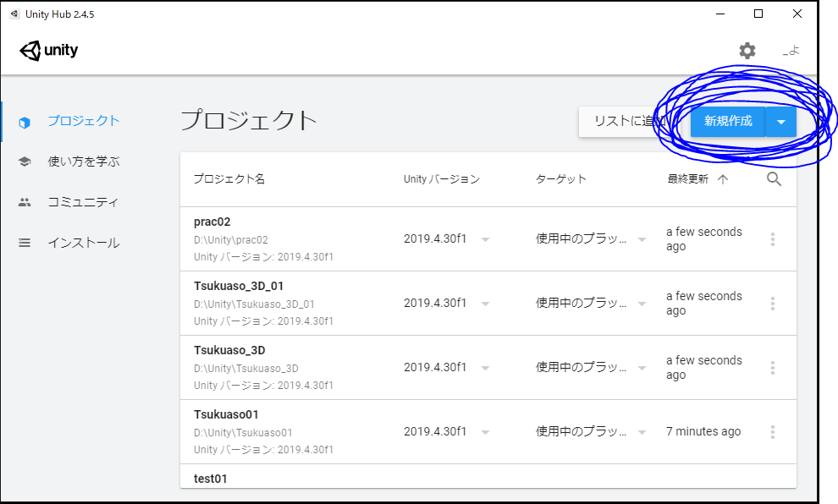Click the 新規作成 button
The width and height of the screenshot is (838, 504).
coord(728,122)
